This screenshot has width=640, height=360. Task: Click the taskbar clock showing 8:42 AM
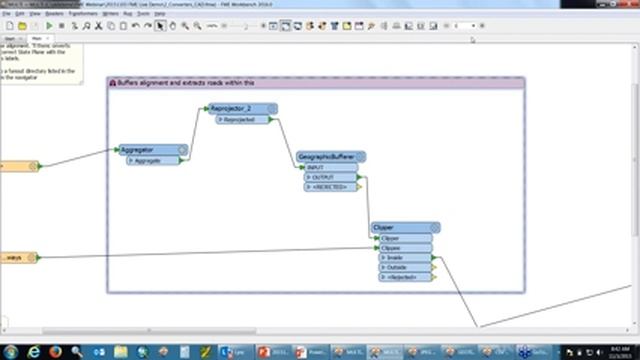click(620, 352)
